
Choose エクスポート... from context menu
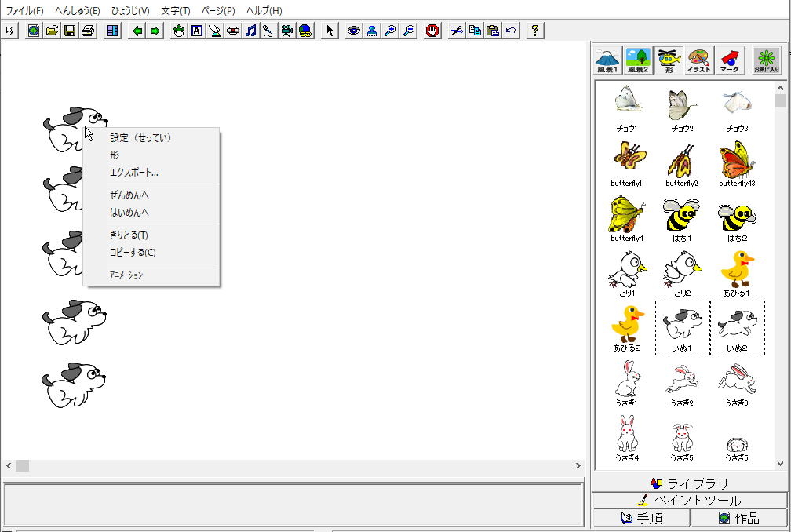click(x=133, y=173)
